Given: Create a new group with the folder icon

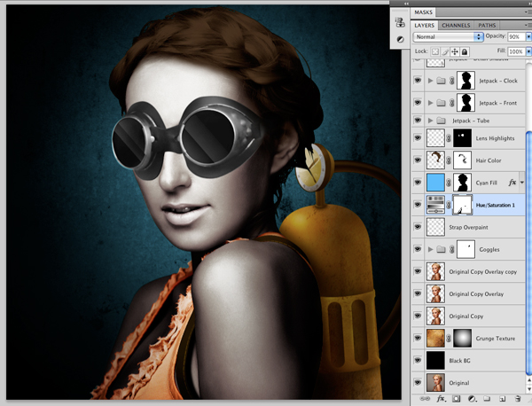Looking at the screenshot, I should pos(487,399).
